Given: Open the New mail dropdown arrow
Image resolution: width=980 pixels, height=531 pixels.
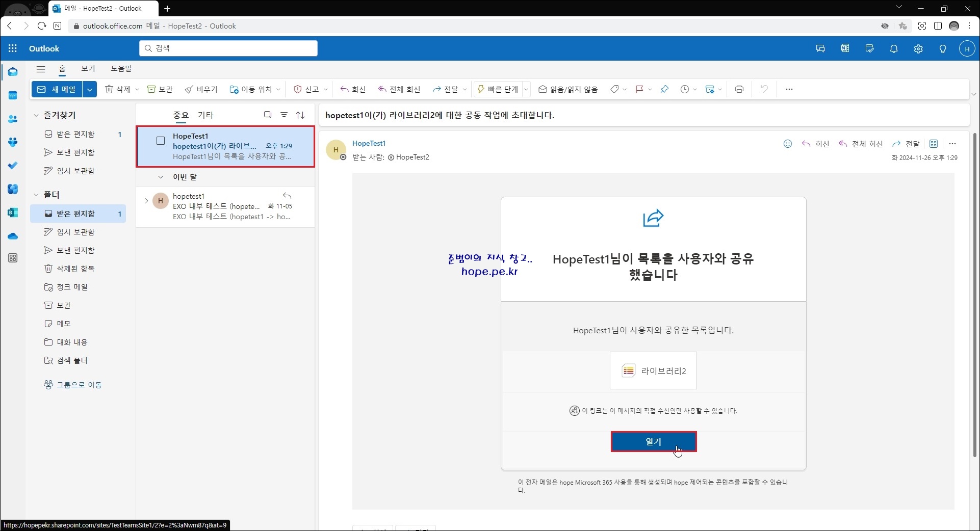Looking at the screenshot, I should (x=90, y=89).
